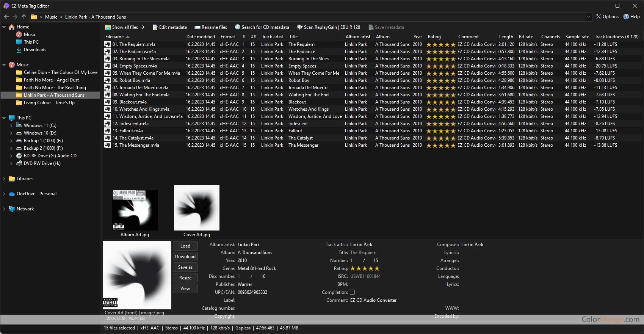The width and height of the screenshot is (644, 334).
Task: Click the View cover art button
Action: pyautogui.click(x=185, y=289)
